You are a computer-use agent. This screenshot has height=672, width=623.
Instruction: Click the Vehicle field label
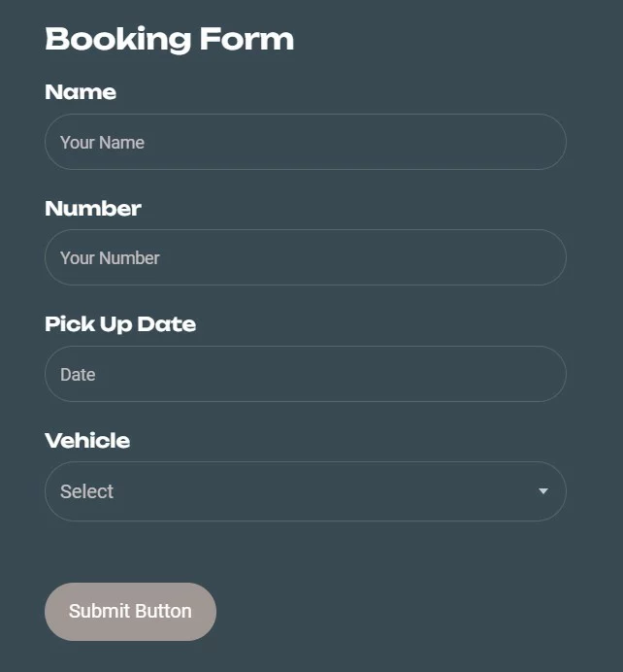(x=87, y=440)
